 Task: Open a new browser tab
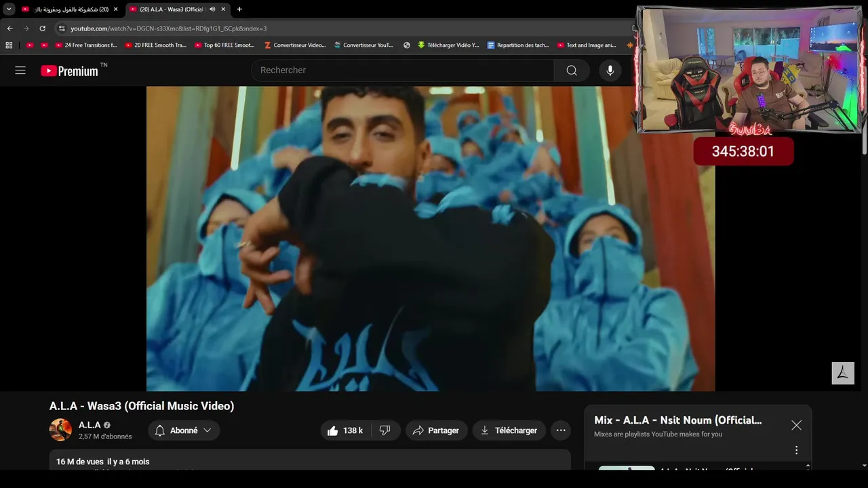tap(239, 9)
